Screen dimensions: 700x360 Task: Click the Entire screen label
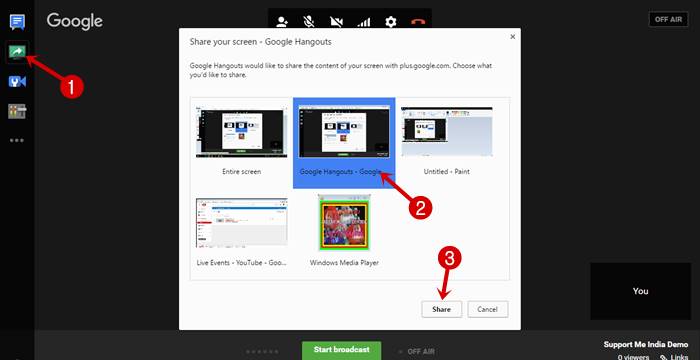(242, 172)
